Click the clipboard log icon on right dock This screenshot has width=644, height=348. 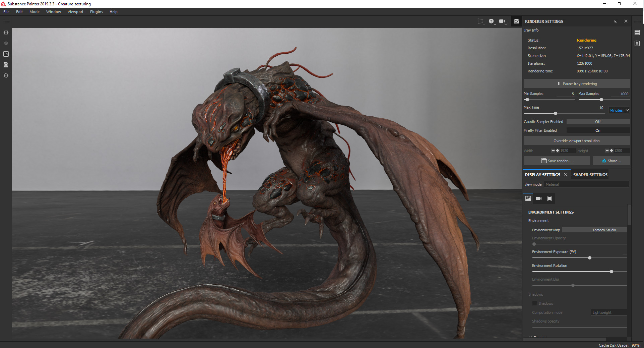tap(637, 43)
